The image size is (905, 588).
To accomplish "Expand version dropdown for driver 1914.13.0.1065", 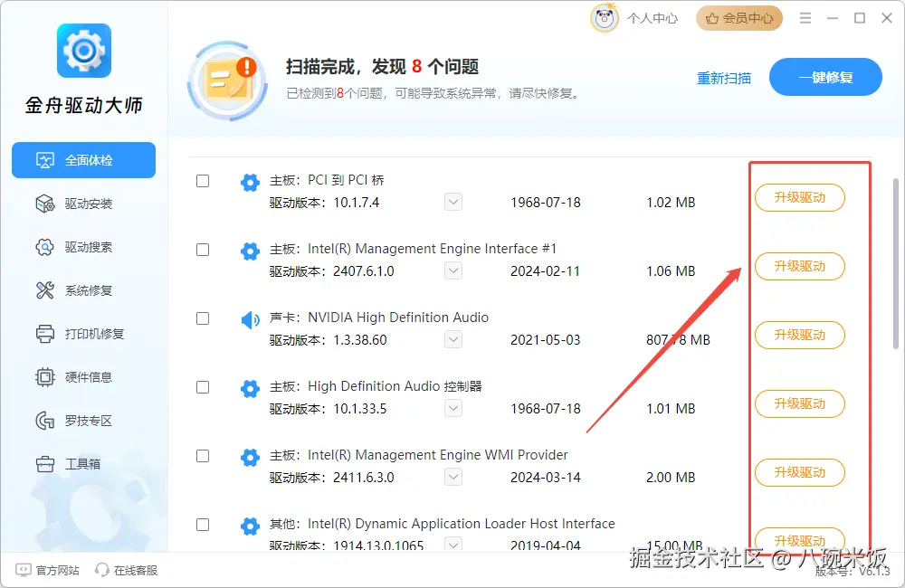I will (453, 545).
